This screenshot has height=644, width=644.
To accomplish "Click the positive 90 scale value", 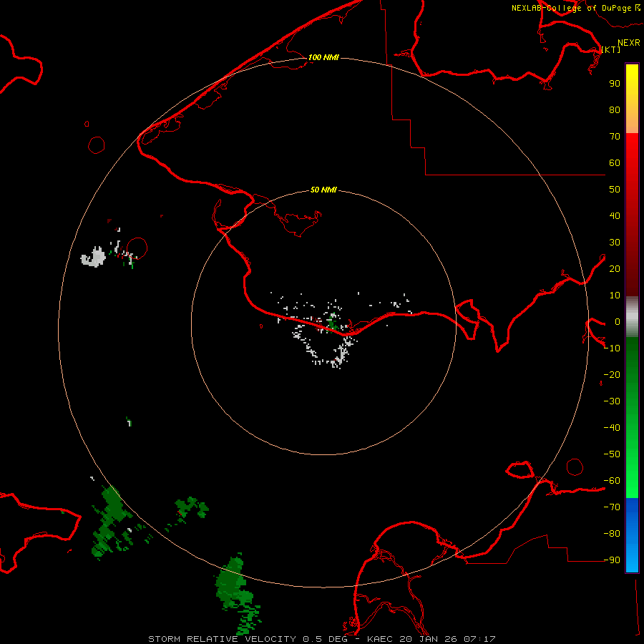I will coord(615,84).
